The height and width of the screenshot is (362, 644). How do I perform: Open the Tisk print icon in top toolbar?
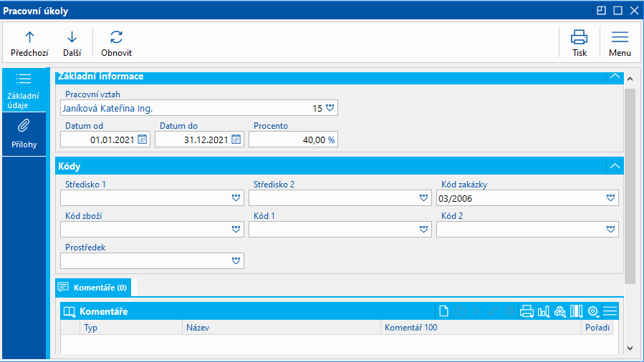pos(579,44)
